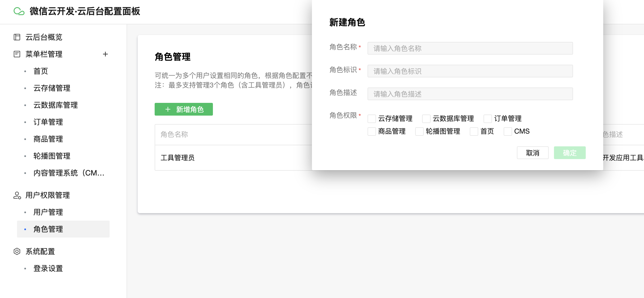The height and width of the screenshot is (298, 644).
Task: Check the 轮播图管理 permission checkbox
Action: click(419, 131)
